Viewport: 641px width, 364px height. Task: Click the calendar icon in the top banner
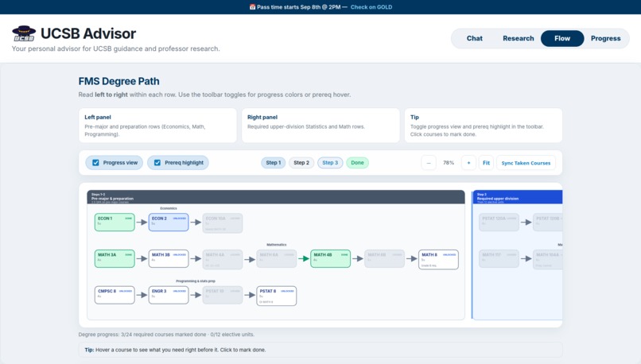pyautogui.click(x=252, y=7)
